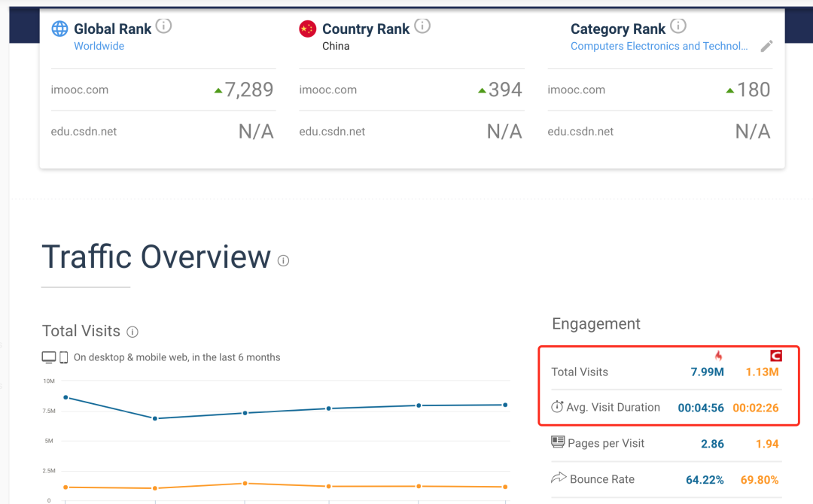Click the Category Rank heading

point(618,29)
